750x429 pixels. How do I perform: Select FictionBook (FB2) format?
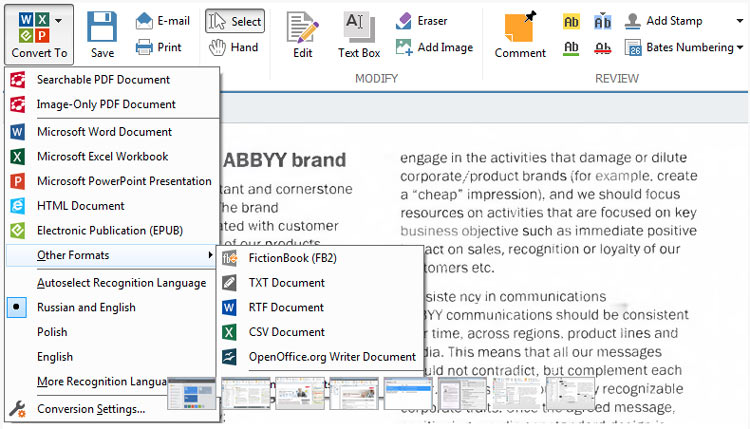pos(320,258)
